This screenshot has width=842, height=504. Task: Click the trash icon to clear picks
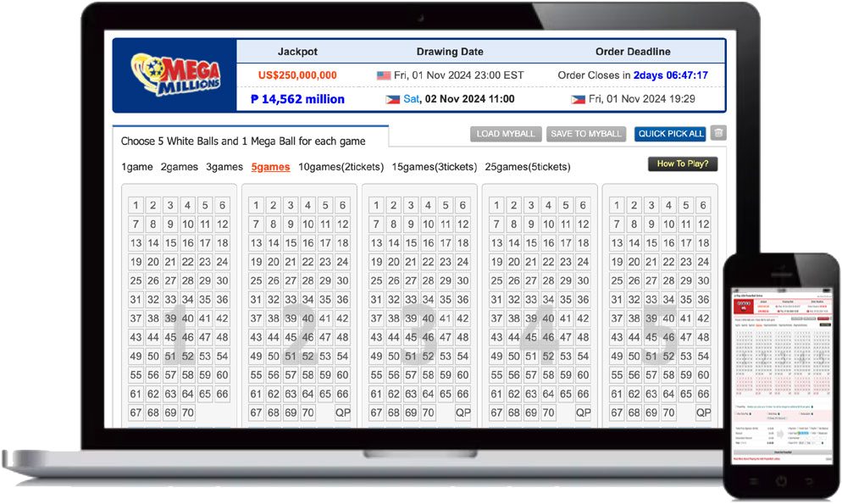point(718,133)
